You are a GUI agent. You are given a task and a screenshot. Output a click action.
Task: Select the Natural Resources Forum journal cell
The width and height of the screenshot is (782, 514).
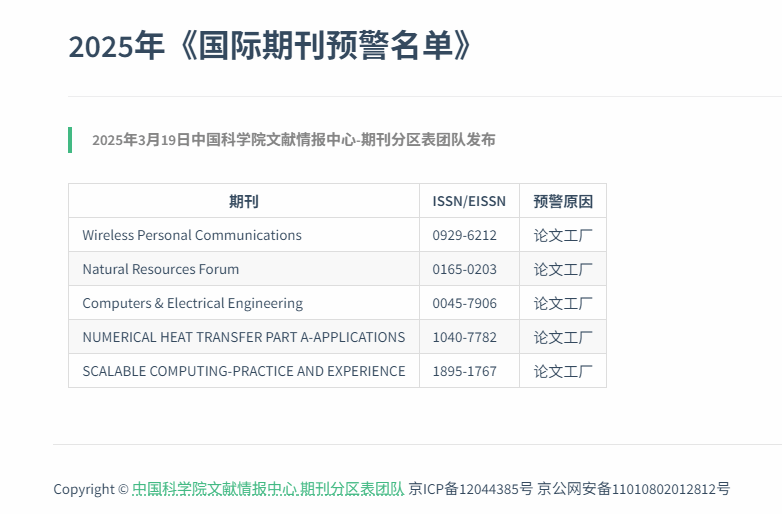(x=161, y=269)
